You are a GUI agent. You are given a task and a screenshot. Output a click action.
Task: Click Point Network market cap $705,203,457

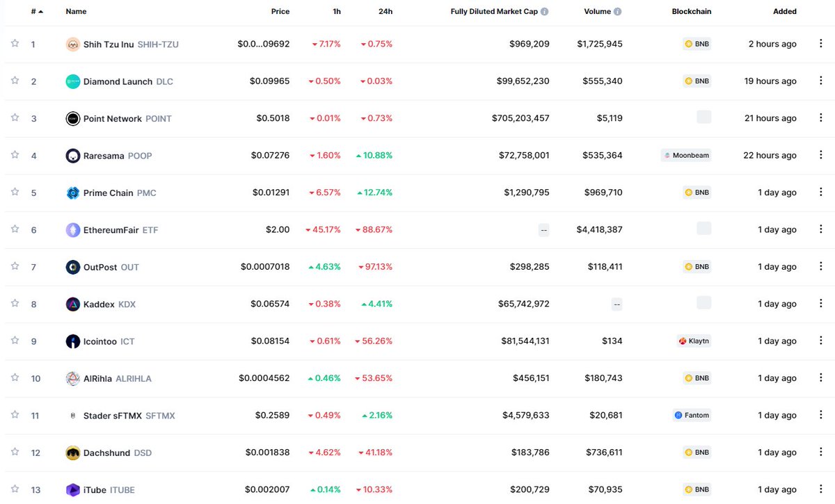pyautogui.click(x=520, y=119)
